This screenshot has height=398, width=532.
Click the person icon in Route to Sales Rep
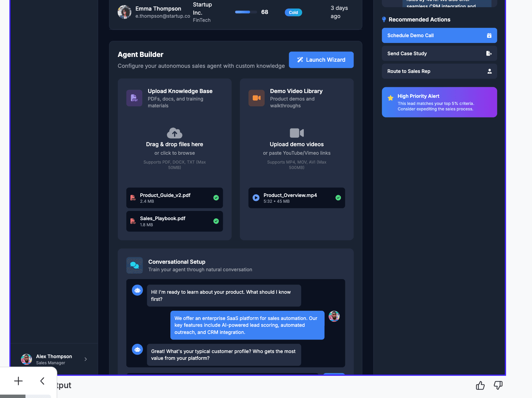tap(489, 71)
